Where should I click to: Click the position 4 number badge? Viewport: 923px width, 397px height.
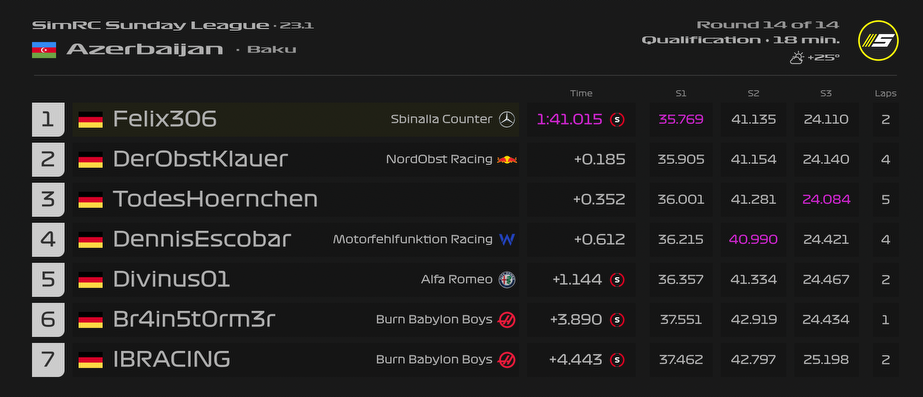48,240
